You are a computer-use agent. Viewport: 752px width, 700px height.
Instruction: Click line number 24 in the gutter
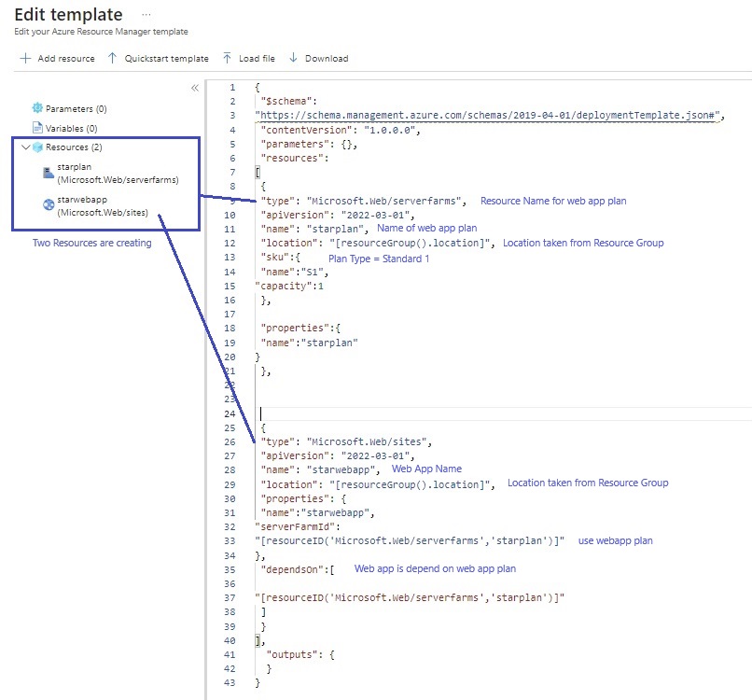pos(230,413)
